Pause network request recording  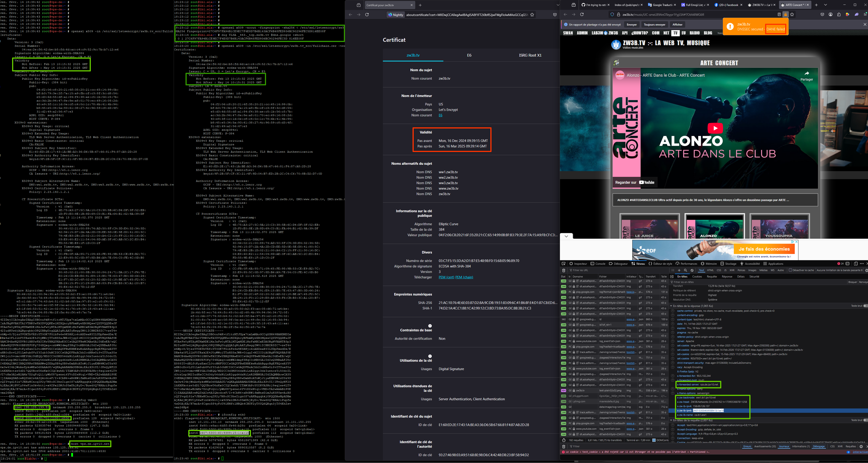tap(673, 270)
